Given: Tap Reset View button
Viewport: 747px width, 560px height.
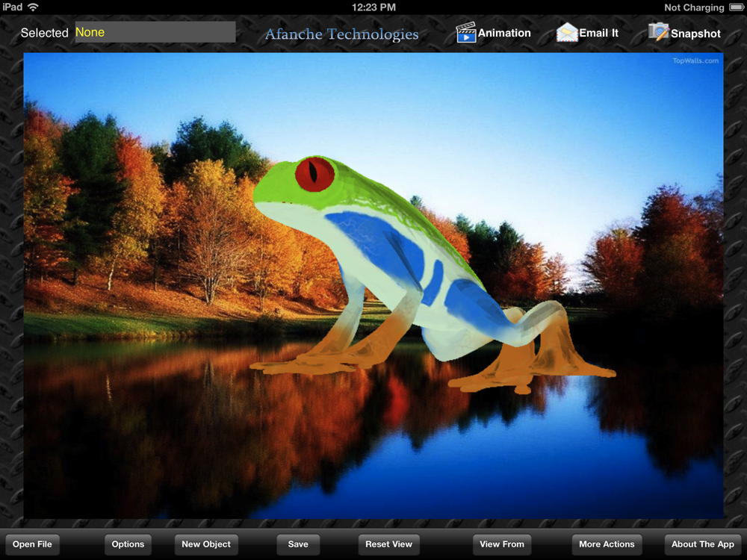Looking at the screenshot, I should (x=388, y=544).
